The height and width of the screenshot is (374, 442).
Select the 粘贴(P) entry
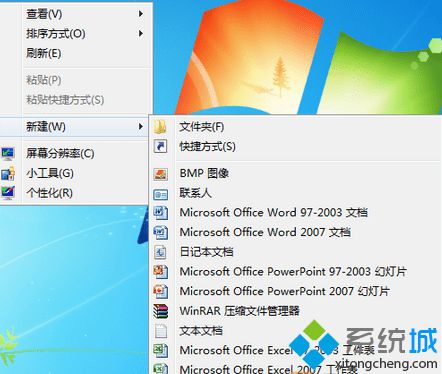[x=76, y=80]
